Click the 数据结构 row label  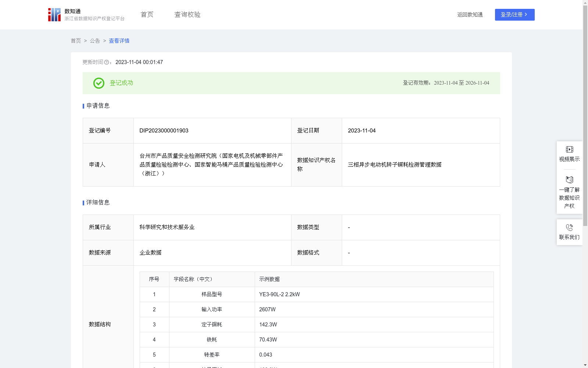pyautogui.click(x=100, y=324)
